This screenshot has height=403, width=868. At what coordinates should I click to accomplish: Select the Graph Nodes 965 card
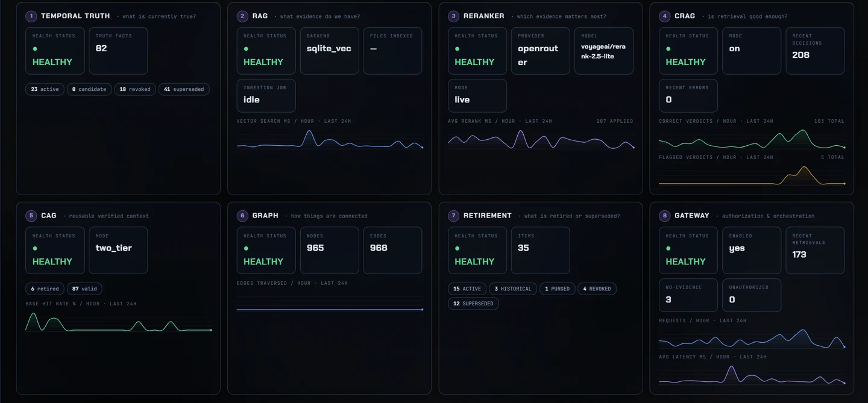click(x=329, y=250)
